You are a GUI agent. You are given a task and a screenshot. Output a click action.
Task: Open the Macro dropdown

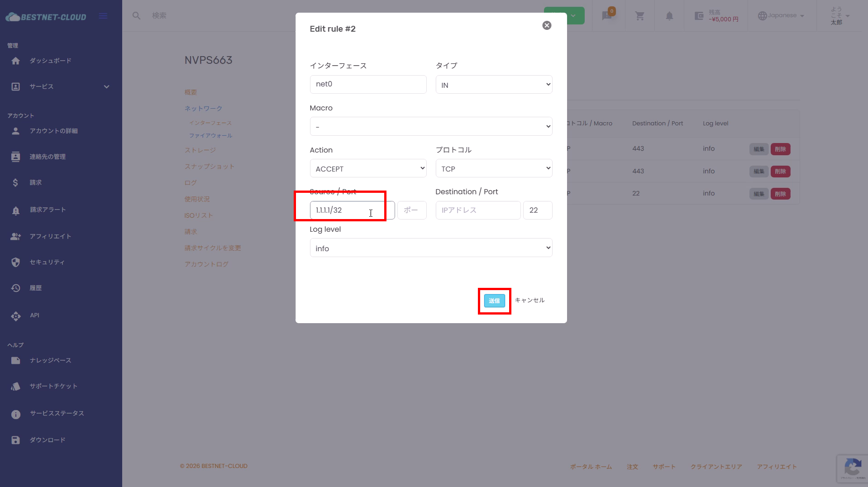[x=431, y=127]
